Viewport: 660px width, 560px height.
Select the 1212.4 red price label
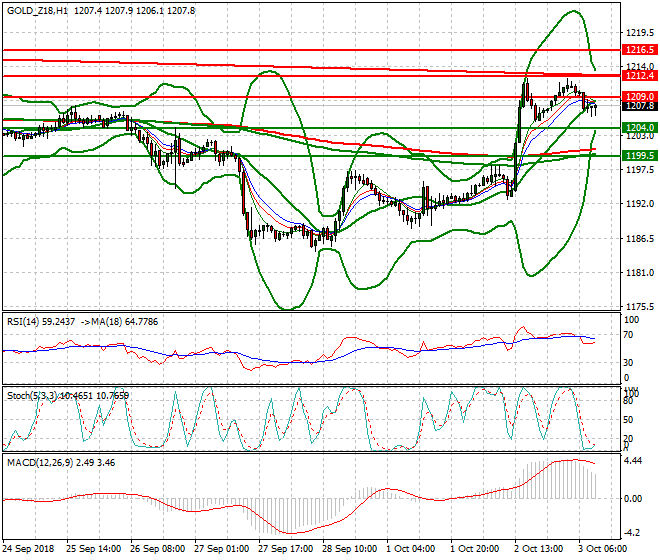coord(639,75)
